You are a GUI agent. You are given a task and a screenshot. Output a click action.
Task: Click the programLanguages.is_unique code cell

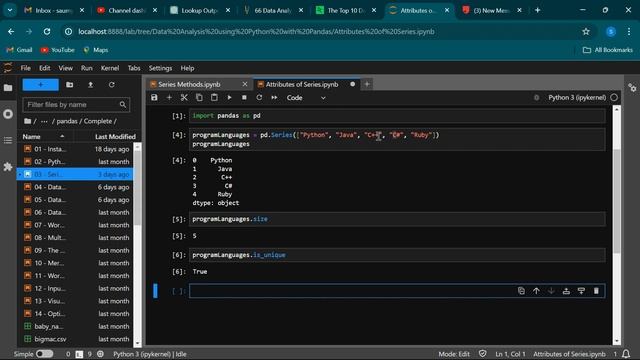[x=397, y=255]
